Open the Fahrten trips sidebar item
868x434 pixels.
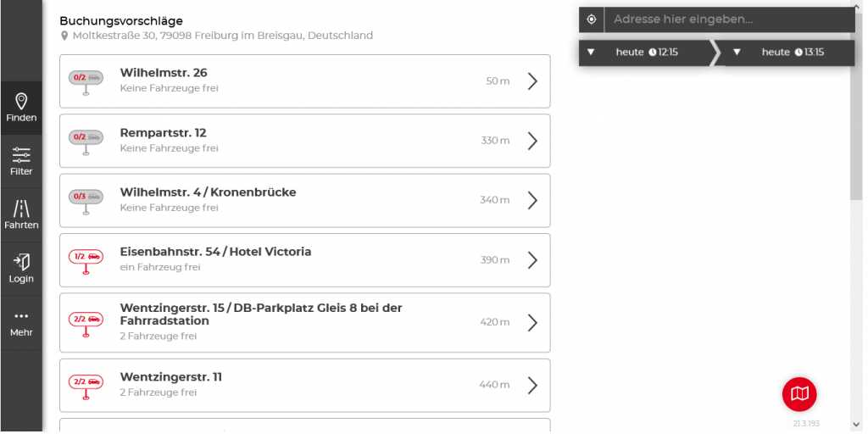tap(21, 215)
